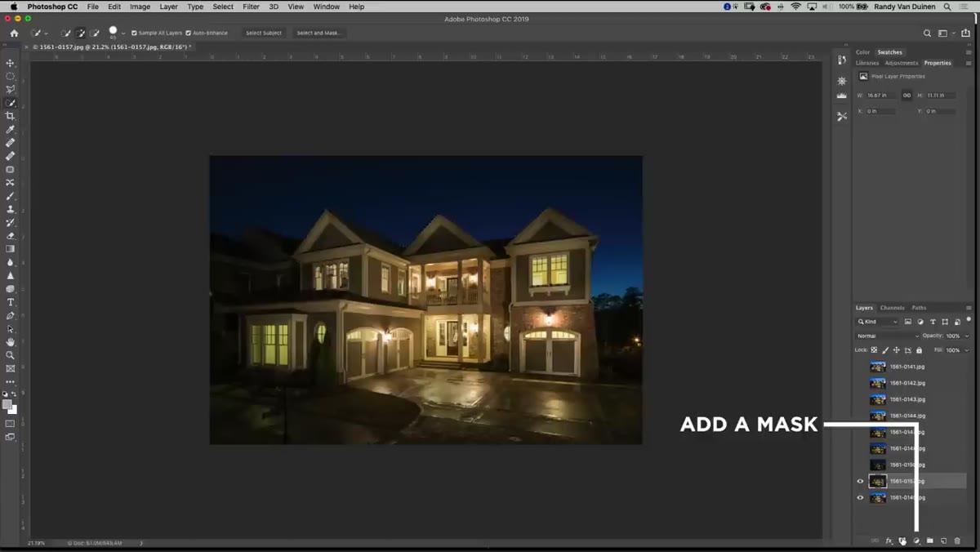Choose Subtract from selection mode
The height and width of the screenshot is (552, 980).
click(x=96, y=33)
